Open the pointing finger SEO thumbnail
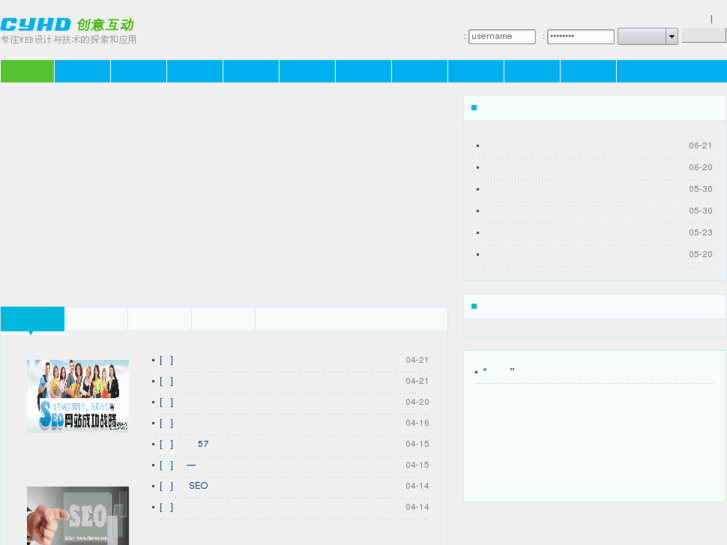The height and width of the screenshot is (545, 727). [x=78, y=515]
